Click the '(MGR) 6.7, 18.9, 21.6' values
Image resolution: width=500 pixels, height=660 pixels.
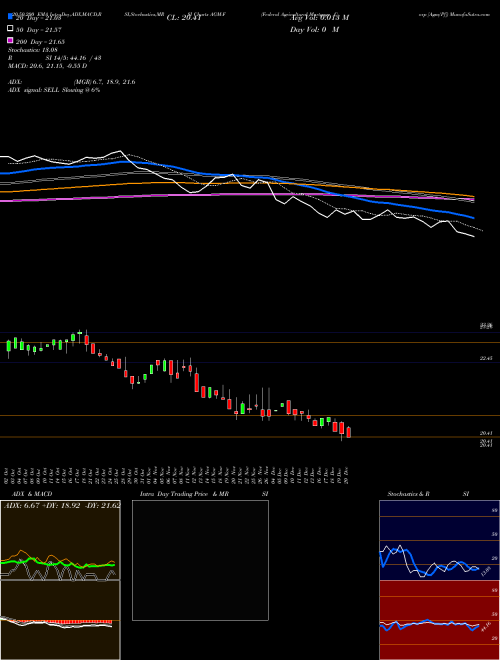click(x=104, y=82)
